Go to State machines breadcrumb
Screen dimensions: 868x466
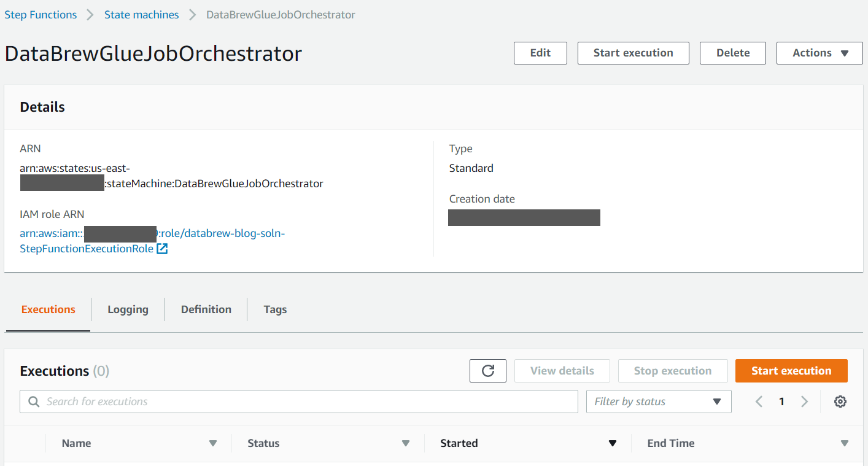[142, 15]
